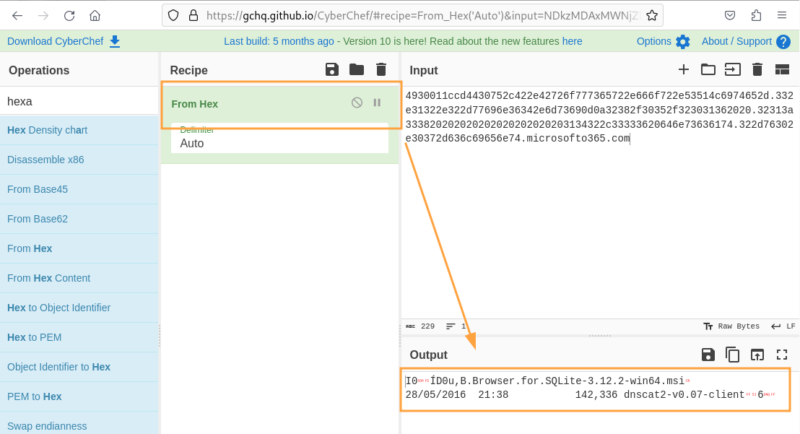Reset the pane layout
This screenshot has height=434, width=800.
782,70
